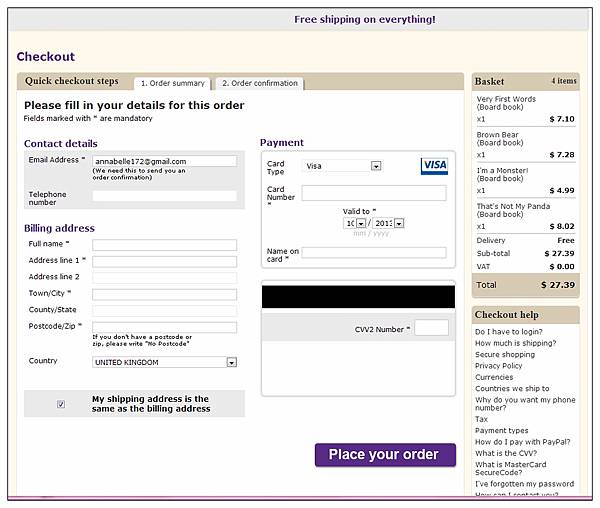Open the Country dropdown
Image resolution: width=600 pixels, height=508 pixels.
click(x=165, y=362)
